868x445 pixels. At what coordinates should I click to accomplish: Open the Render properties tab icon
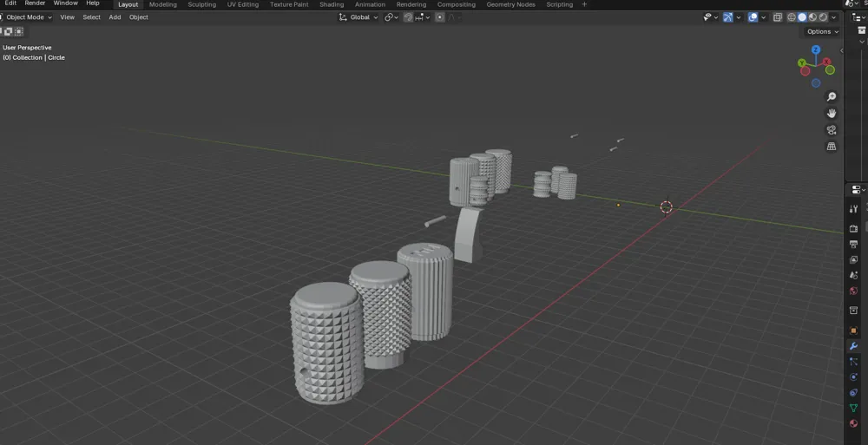click(854, 229)
